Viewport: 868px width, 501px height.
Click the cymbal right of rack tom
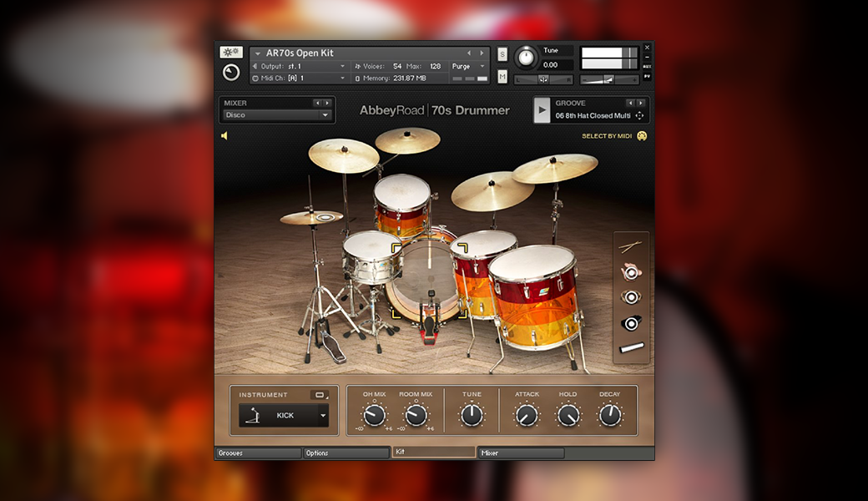(x=492, y=190)
